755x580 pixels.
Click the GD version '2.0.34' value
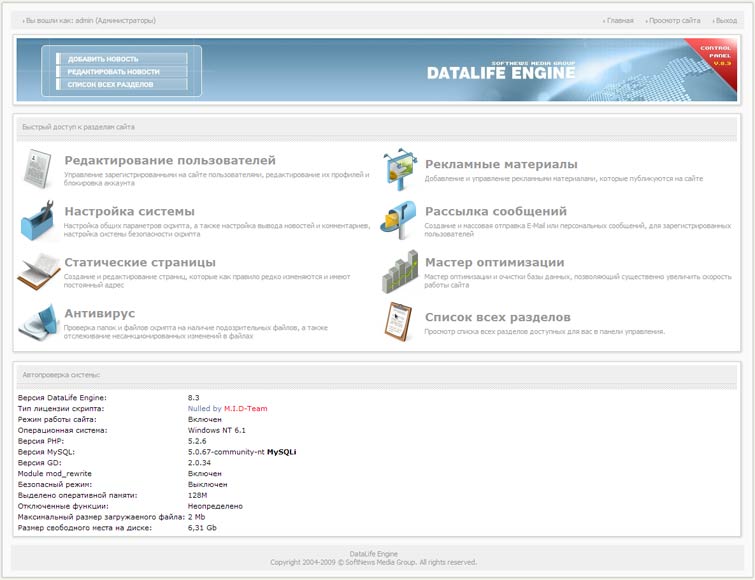[x=199, y=463]
